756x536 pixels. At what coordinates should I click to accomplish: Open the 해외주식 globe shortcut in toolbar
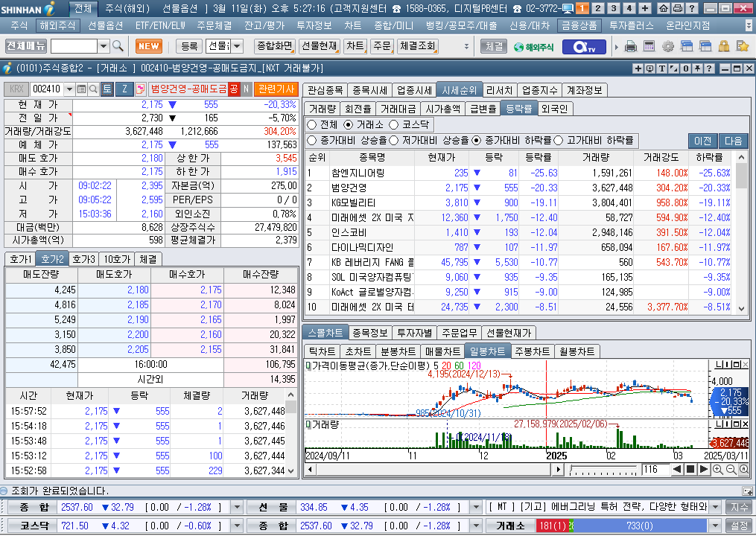(x=534, y=47)
